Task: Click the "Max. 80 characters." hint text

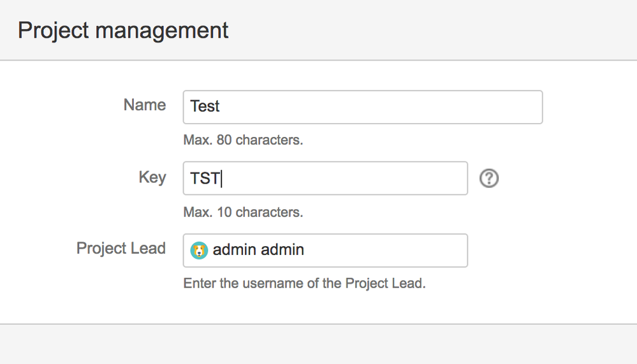Action: [x=243, y=140]
